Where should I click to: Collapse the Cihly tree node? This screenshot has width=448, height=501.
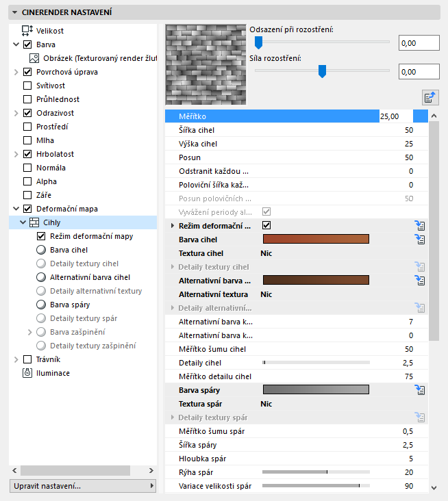[x=23, y=222]
